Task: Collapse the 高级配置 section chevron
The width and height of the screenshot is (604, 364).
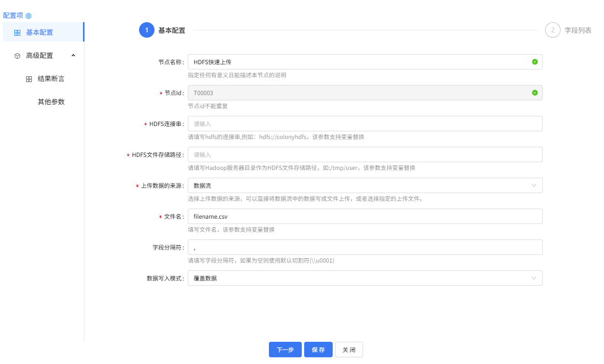Action: [73, 55]
